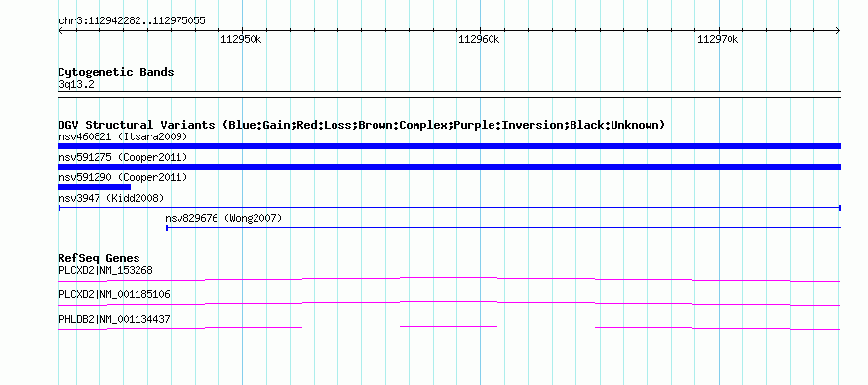Open the PHLDB2|NM_001134437 gene label

point(114,319)
